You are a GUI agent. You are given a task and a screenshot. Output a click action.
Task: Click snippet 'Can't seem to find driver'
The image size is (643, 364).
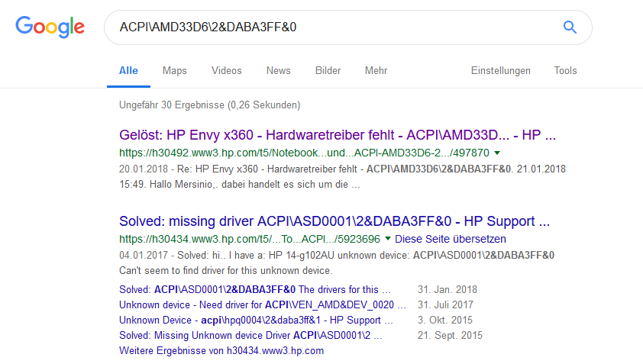tap(225, 271)
